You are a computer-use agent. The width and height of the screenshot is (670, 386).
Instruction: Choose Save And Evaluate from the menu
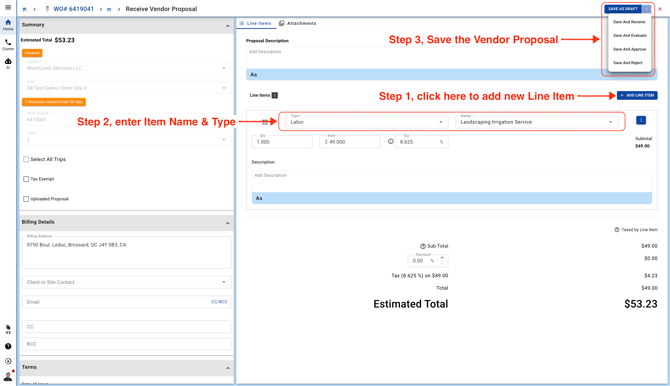pos(629,35)
